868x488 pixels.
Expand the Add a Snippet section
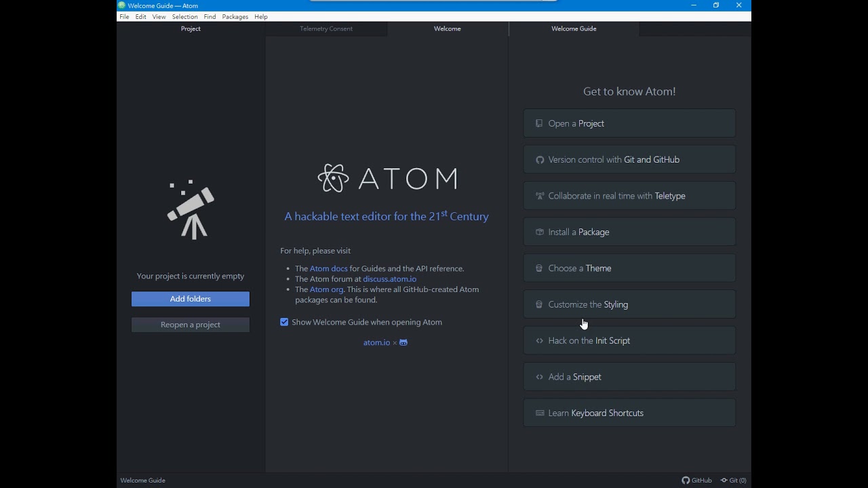pos(629,377)
